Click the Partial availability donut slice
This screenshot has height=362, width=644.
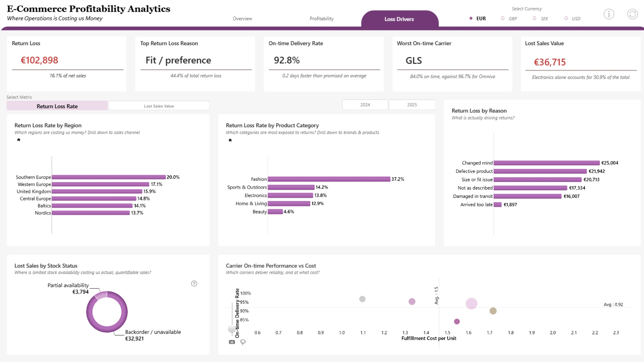point(101,295)
